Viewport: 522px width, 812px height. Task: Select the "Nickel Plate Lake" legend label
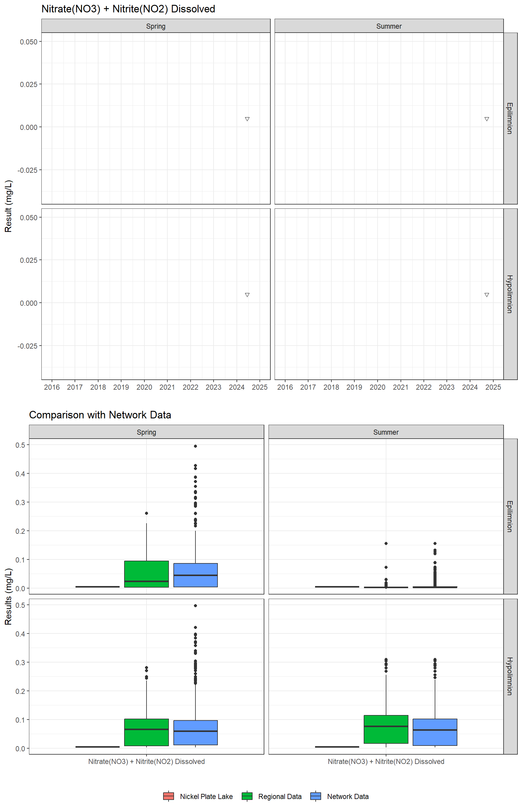206,796
